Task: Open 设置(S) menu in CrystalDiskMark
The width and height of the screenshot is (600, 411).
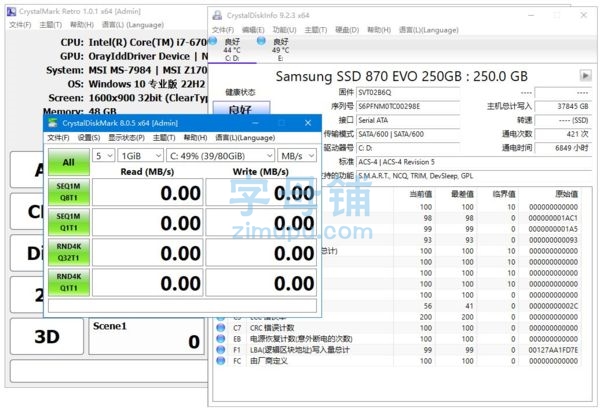Action: click(x=89, y=138)
